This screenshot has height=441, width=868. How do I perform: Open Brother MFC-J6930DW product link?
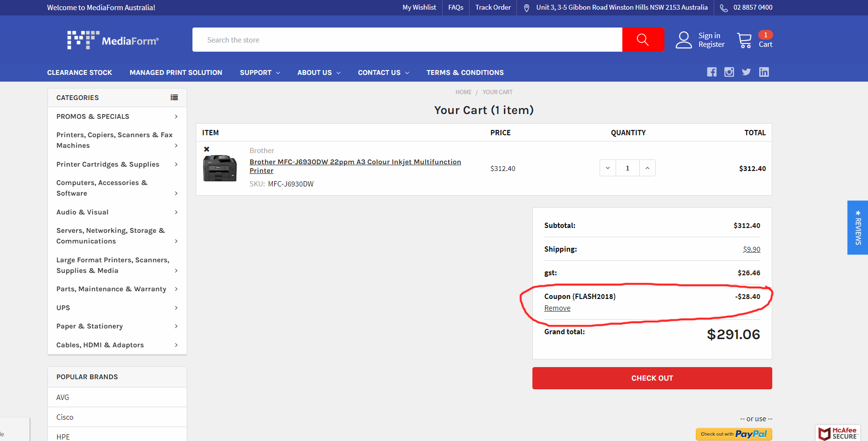(x=355, y=166)
